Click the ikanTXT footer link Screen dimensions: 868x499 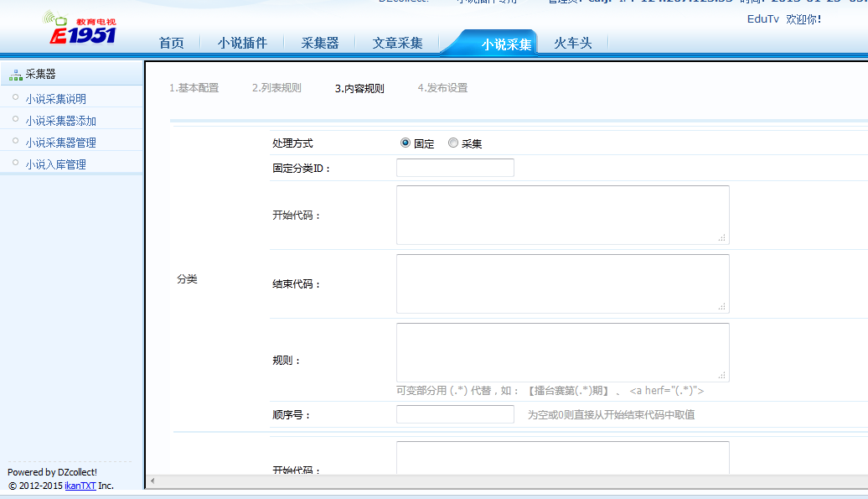pyautogui.click(x=80, y=486)
